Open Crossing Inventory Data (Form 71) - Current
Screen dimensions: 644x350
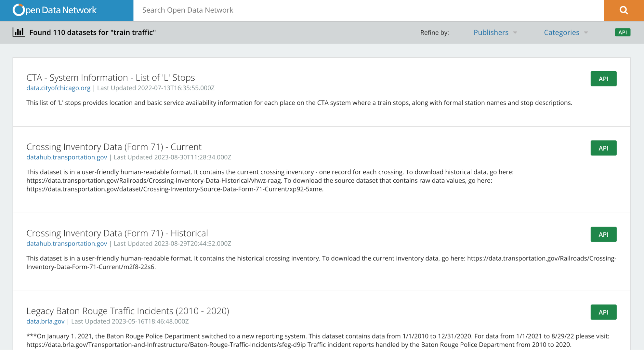click(x=114, y=147)
